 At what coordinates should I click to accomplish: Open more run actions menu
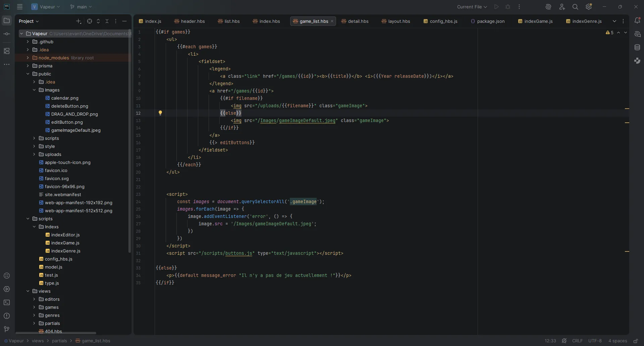[x=519, y=7]
